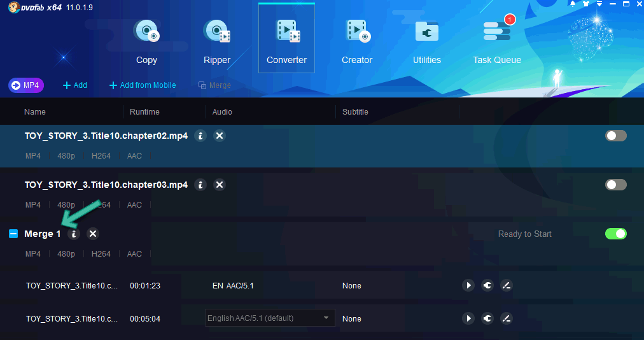Remove the Merge 1 task
The width and height of the screenshot is (644, 340).
[93, 234]
